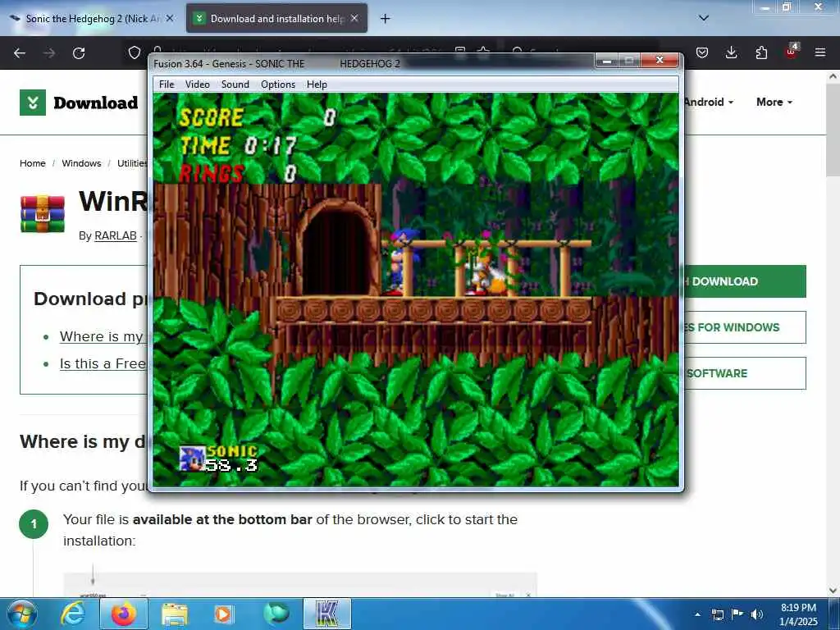Open the Firefox extensions puzzle icon
This screenshot has height=630, width=840.
(x=761, y=52)
